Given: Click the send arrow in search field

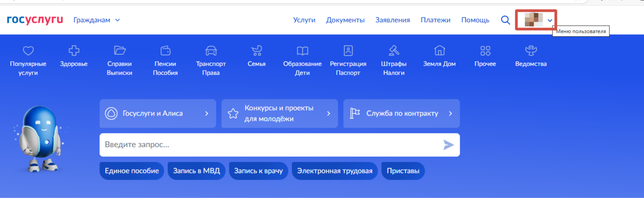Looking at the screenshot, I should 448,145.
